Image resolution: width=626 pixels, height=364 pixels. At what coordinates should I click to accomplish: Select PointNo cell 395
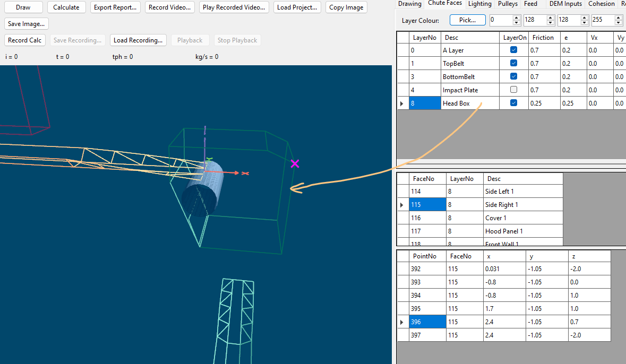pyautogui.click(x=427, y=308)
